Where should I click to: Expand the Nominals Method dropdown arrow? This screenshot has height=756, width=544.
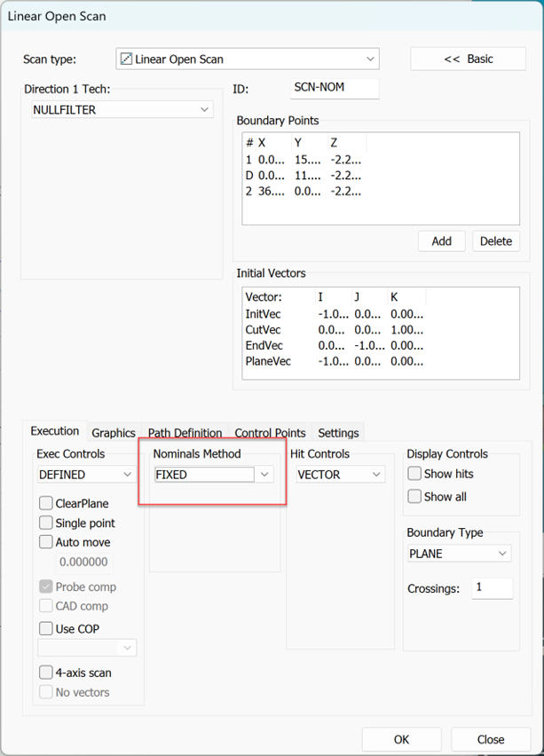point(264,475)
